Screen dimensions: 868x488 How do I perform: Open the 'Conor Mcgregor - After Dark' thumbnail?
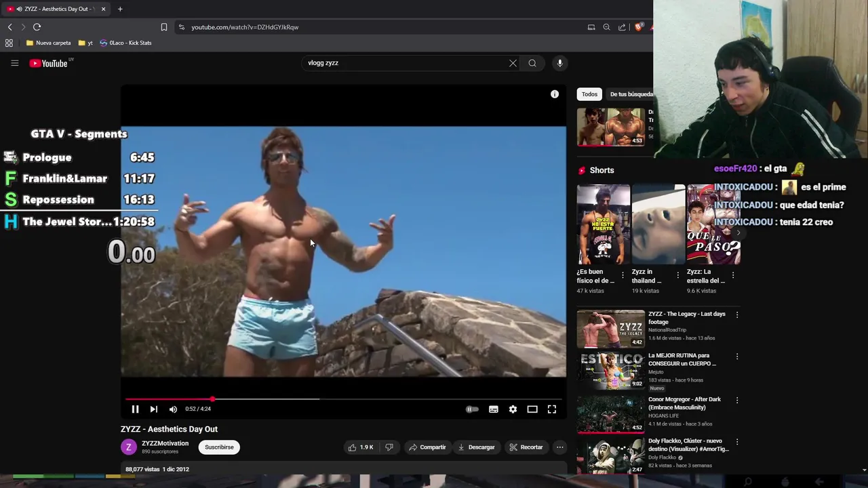(x=611, y=413)
